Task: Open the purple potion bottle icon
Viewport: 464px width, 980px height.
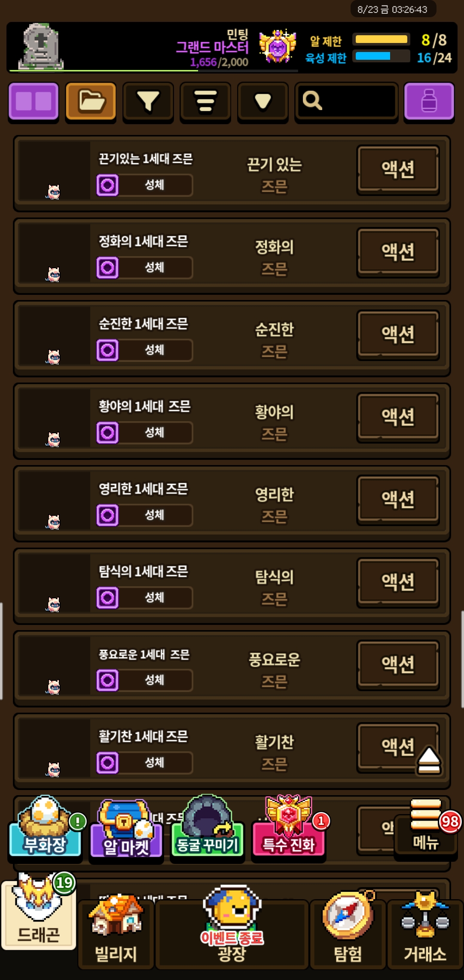Action: [x=429, y=102]
